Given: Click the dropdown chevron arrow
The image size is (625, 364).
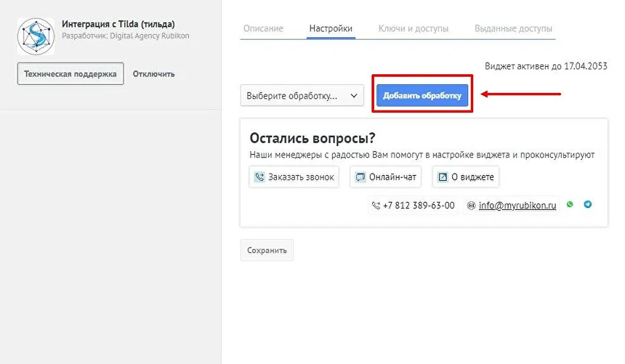Looking at the screenshot, I should (x=353, y=96).
